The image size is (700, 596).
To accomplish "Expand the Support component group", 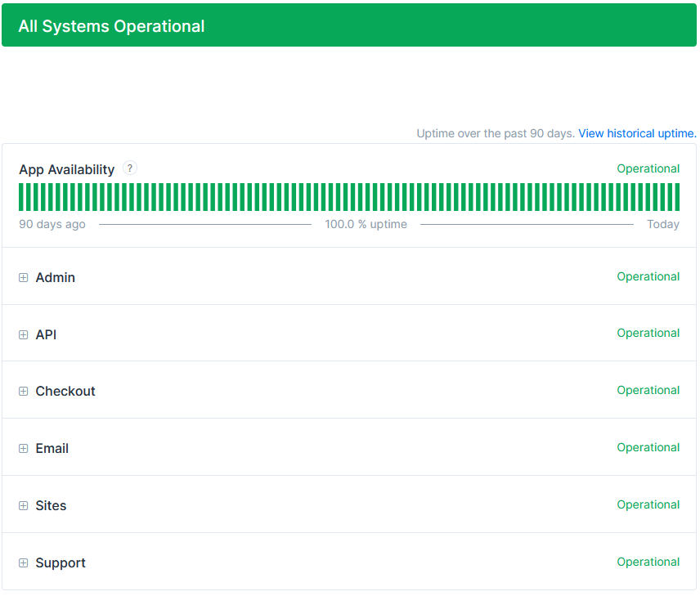I will (x=23, y=562).
